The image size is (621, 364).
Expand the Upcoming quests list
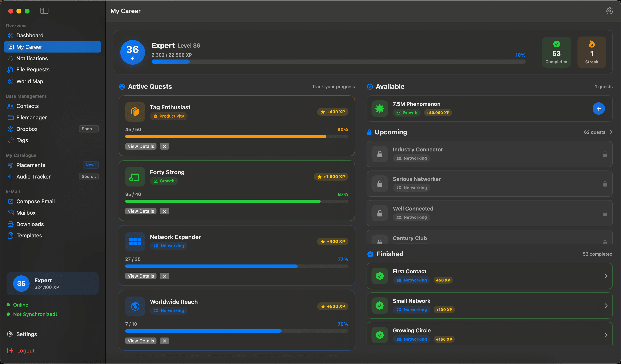(x=611, y=132)
